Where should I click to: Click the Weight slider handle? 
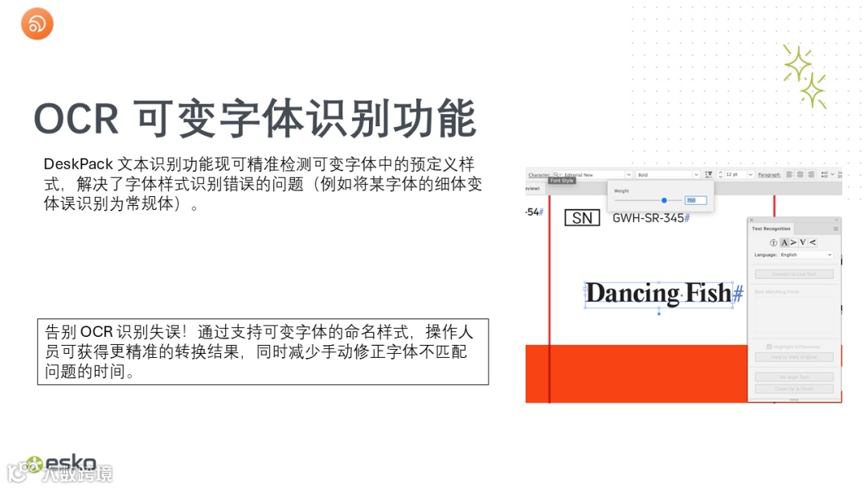665,200
